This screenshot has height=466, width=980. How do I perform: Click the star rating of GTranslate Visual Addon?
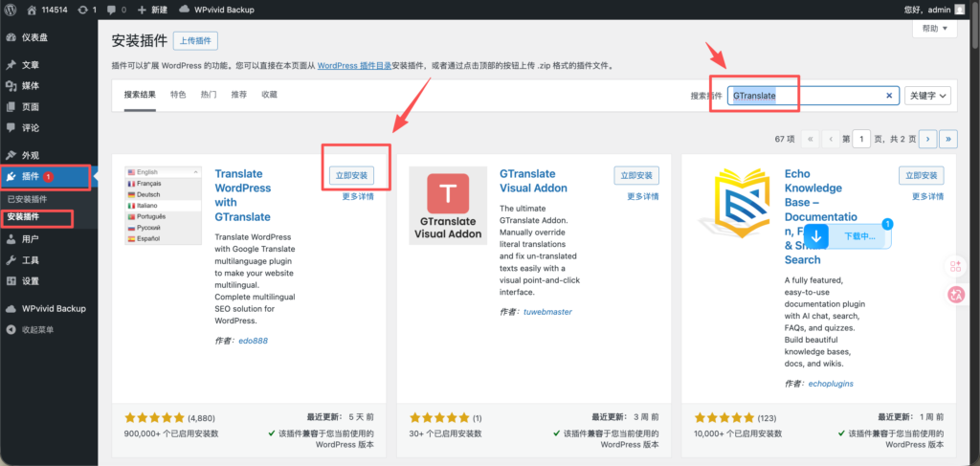click(439, 417)
